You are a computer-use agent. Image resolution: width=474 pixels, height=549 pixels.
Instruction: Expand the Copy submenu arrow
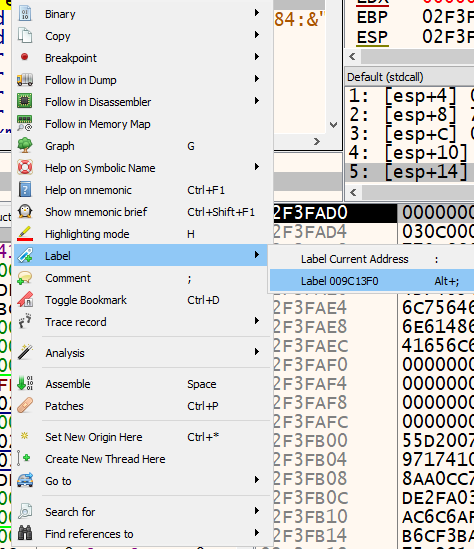[257, 35]
